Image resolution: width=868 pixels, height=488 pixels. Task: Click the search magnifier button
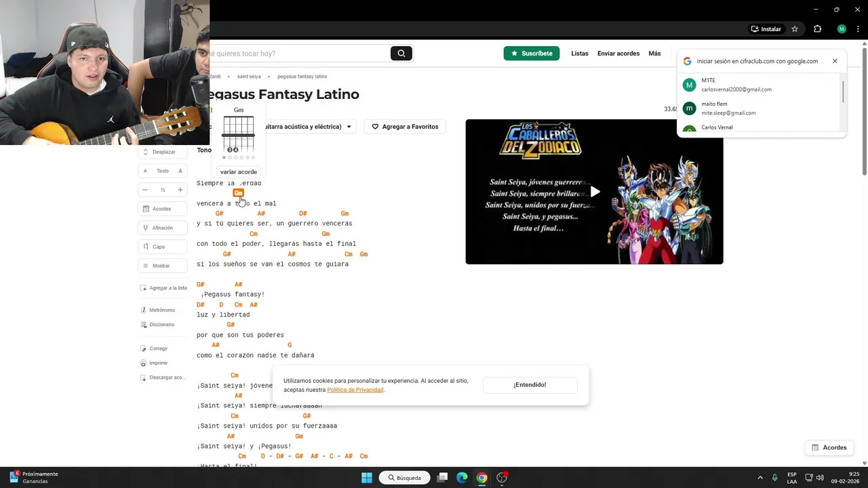(x=401, y=54)
